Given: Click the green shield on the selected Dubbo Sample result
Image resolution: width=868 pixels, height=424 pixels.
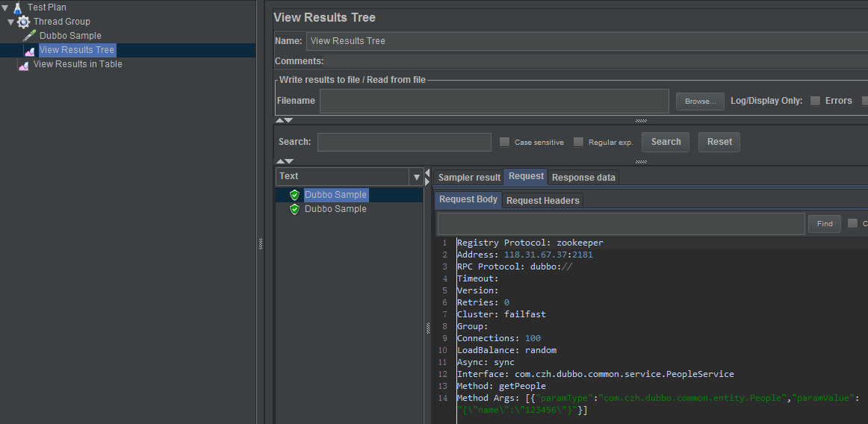Looking at the screenshot, I should (294, 195).
